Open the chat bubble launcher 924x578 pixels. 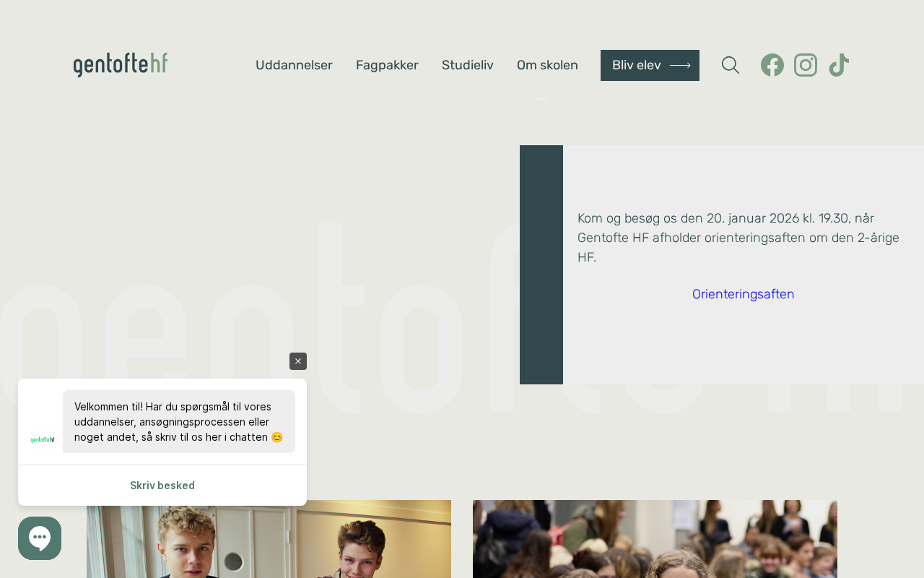pos(40,538)
